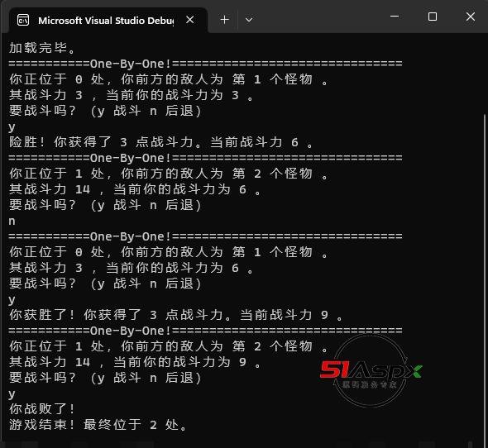Minimize the console window

coord(395,17)
